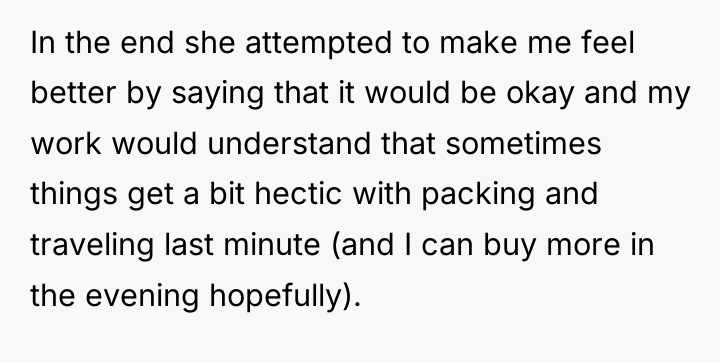Click the word "last" in fifth line
720x363 pixels.
pos(189,244)
